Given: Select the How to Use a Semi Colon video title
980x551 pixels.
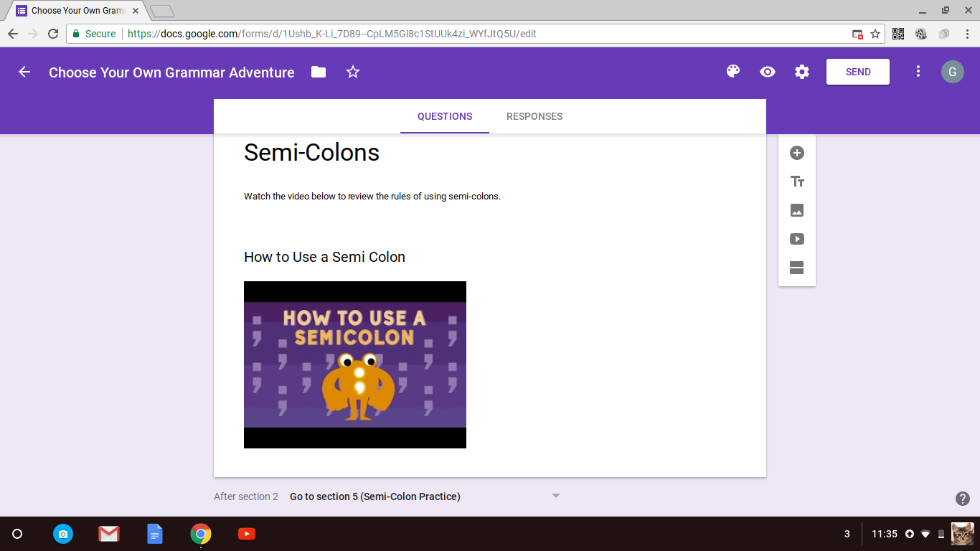Looking at the screenshot, I should [x=324, y=257].
